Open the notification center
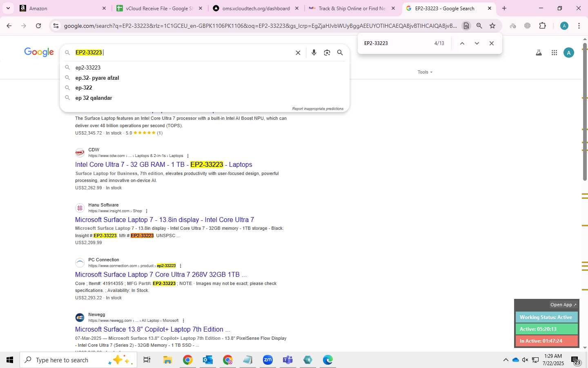588x368 pixels. 576,360
